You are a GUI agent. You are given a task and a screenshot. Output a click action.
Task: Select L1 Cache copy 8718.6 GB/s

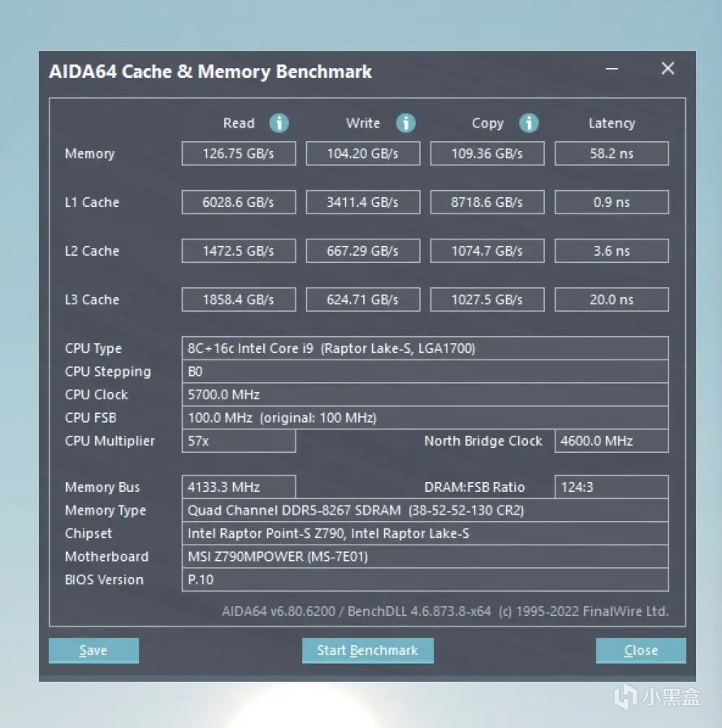point(487,202)
